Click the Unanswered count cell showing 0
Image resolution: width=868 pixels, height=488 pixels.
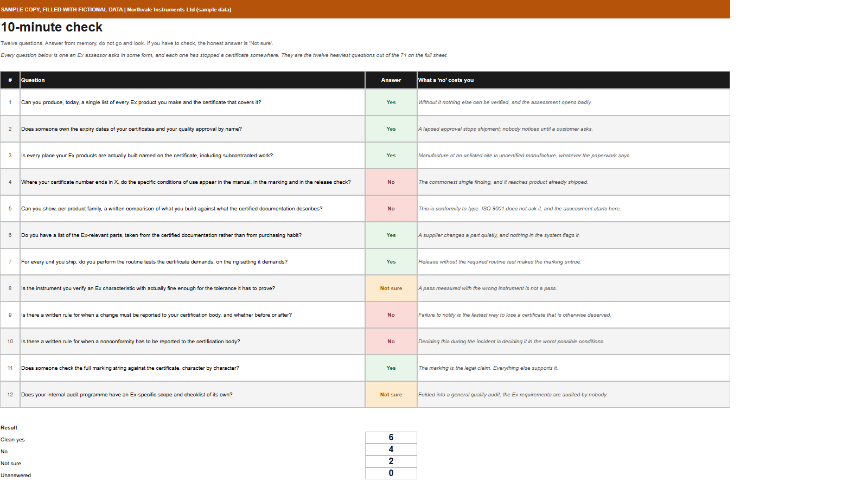click(x=391, y=473)
